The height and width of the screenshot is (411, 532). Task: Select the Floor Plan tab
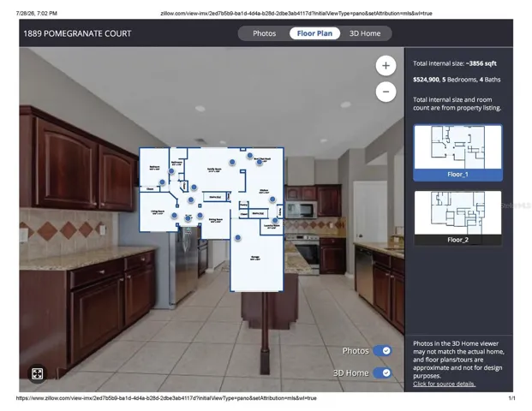coord(314,33)
